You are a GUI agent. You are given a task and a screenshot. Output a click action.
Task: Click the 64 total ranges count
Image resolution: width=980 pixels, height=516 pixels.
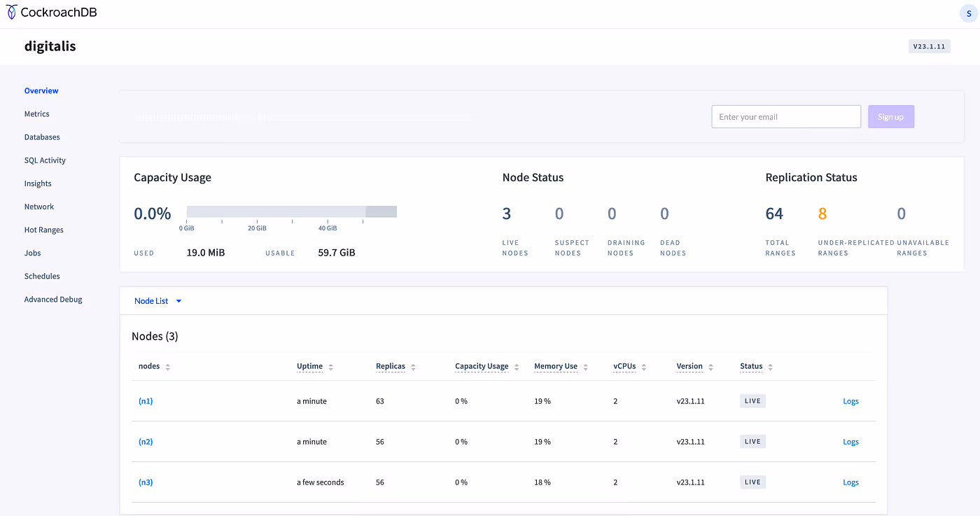(774, 214)
